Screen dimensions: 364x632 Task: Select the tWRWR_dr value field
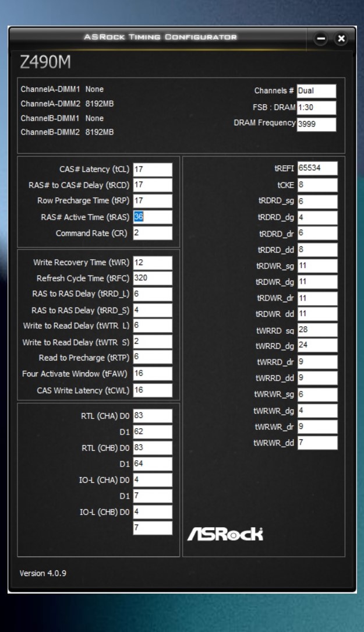tap(317, 427)
